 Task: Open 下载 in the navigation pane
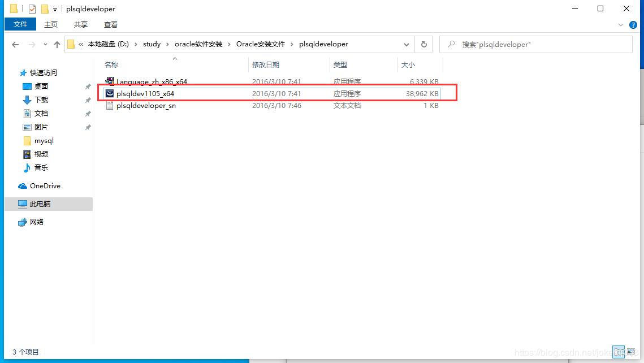click(41, 100)
